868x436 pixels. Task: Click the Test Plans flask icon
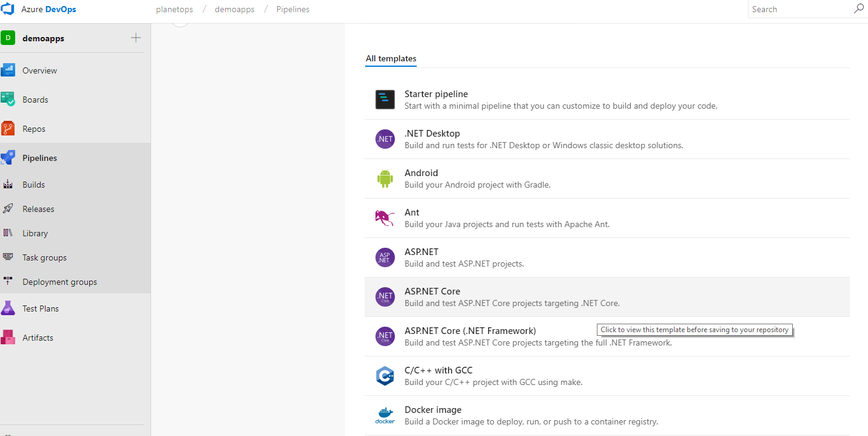pos(8,308)
